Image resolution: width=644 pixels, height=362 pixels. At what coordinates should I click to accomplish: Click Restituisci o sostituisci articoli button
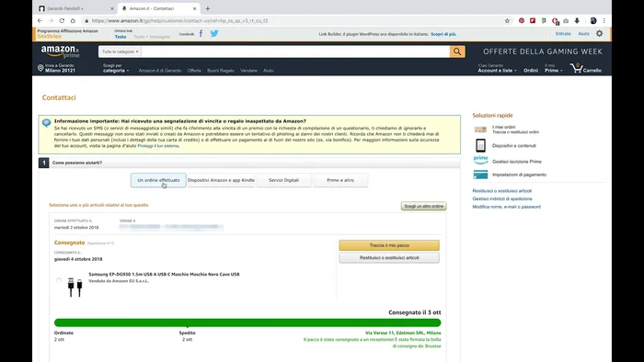[389, 258]
